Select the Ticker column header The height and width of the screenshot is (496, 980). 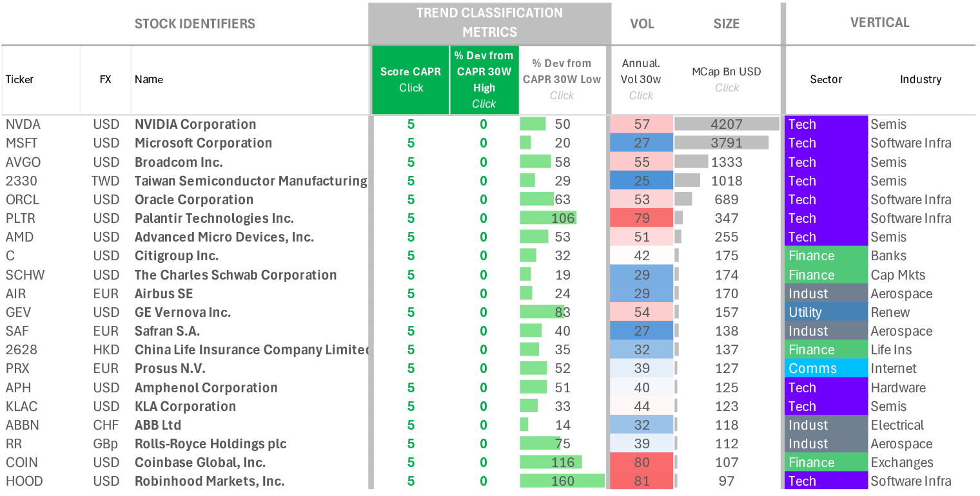tap(19, 80)
